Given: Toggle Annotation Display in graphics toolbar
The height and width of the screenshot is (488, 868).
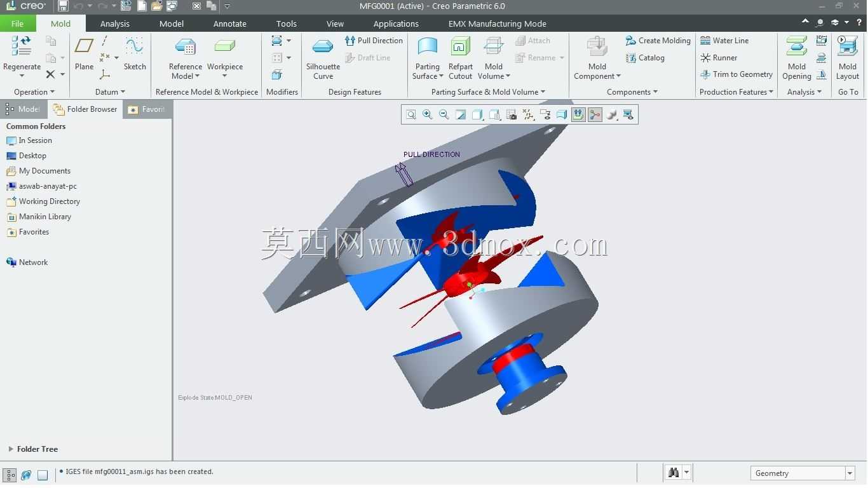Looking at the screenshot, I should point(545,115).
